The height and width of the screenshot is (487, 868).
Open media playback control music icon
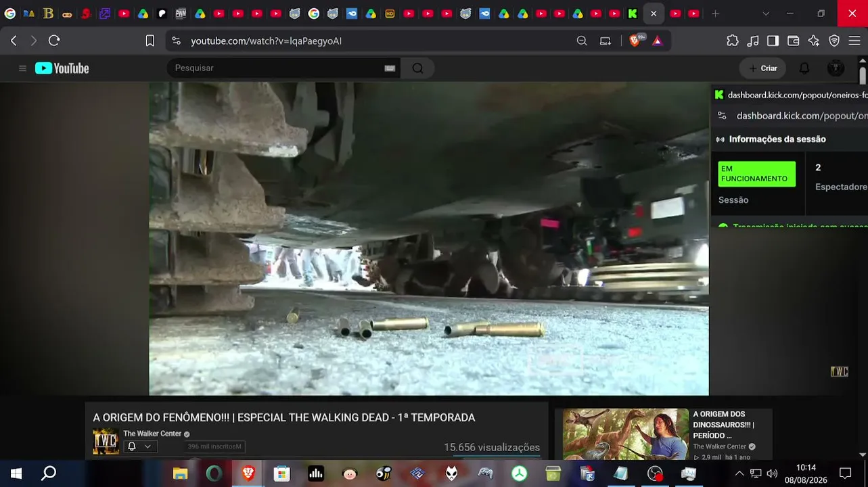[753, 41]
